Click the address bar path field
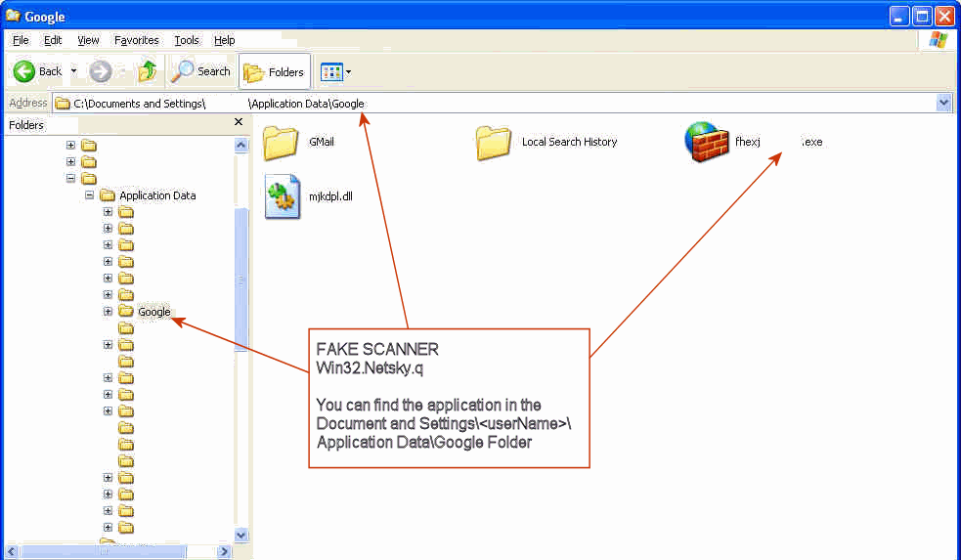This screenshot has height=560, width=961. tap(489, 103)
